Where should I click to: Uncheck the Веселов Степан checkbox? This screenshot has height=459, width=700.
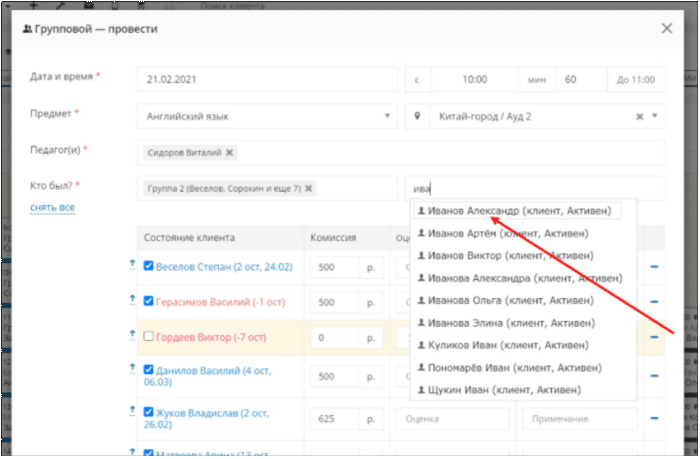[149, 266]
